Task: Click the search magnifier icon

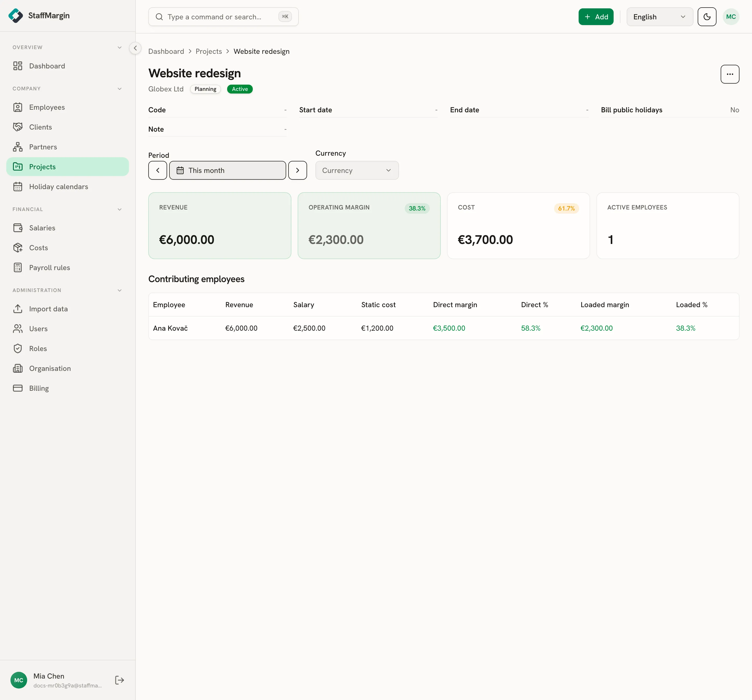Action: point(159,17)
